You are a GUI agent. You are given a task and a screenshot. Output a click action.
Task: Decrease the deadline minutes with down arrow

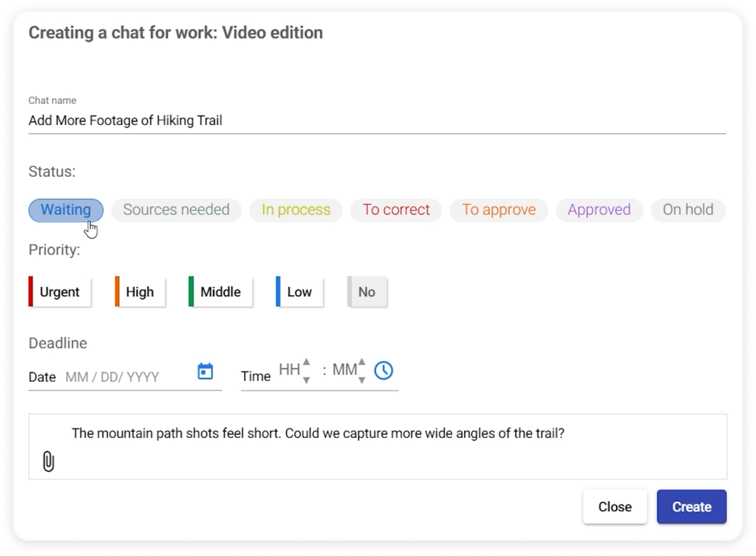[362, 380]
